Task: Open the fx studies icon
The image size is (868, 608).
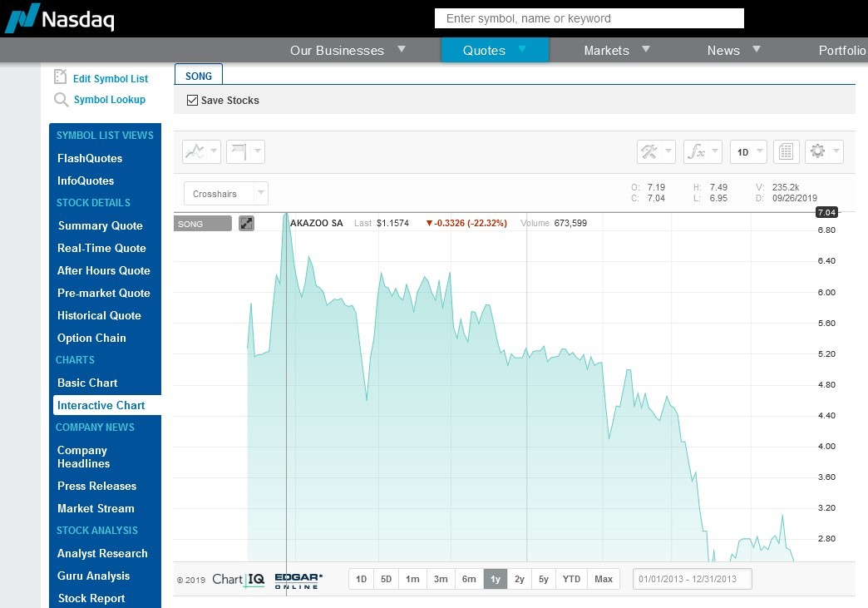Action: 696,151
